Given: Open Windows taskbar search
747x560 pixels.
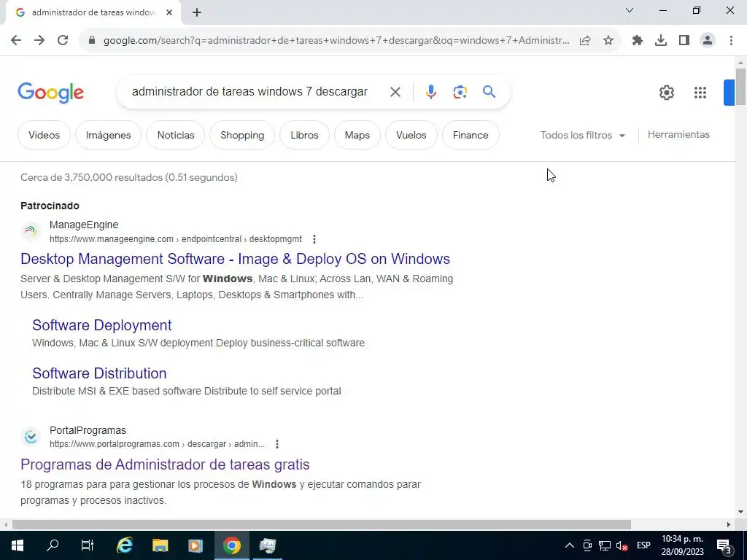Looking at the screenshot, I should [53, 545].
